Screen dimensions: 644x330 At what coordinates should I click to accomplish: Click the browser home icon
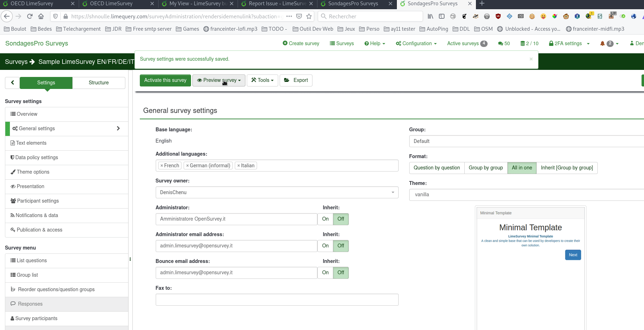[x=41, y=16]
